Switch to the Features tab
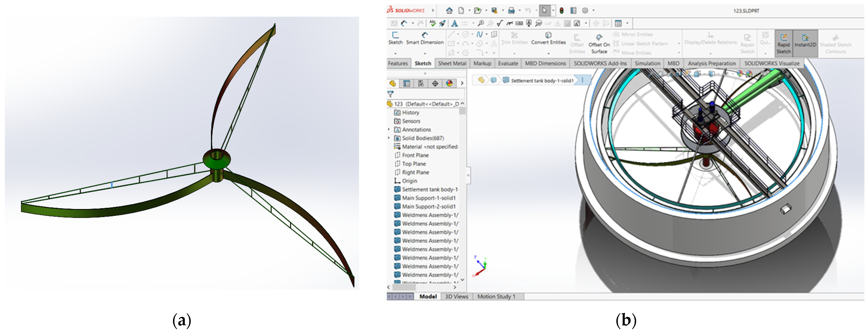This screenshot has width=868, height=333. pos(398,63)
